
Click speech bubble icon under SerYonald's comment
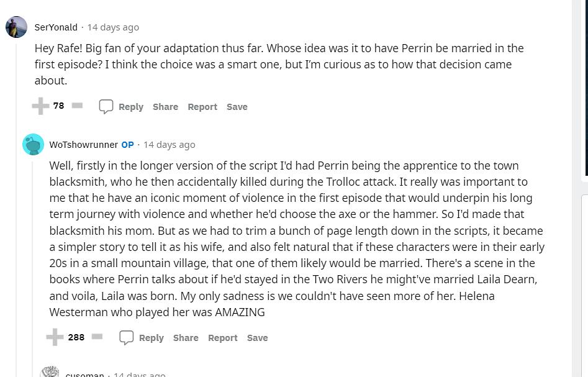pos(106,107)
